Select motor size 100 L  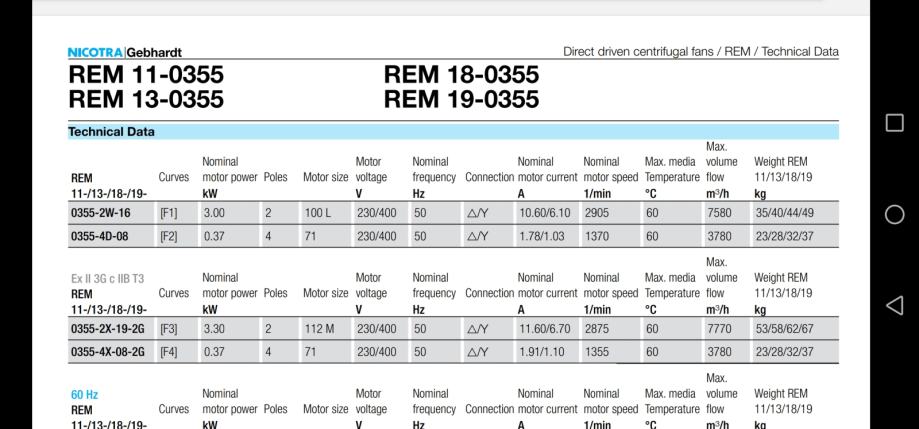click(x=318, y=213)
